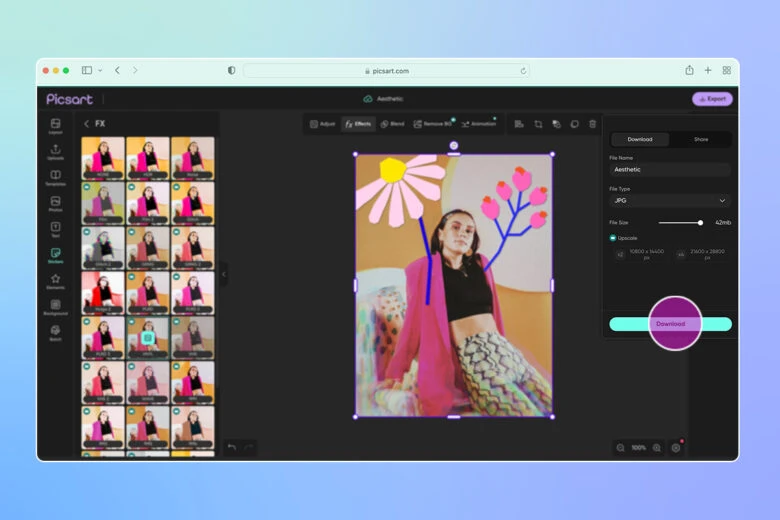Select the crop icon in the top toolbar
This screenshot has width=780, height=520.
tap(538, 124)
